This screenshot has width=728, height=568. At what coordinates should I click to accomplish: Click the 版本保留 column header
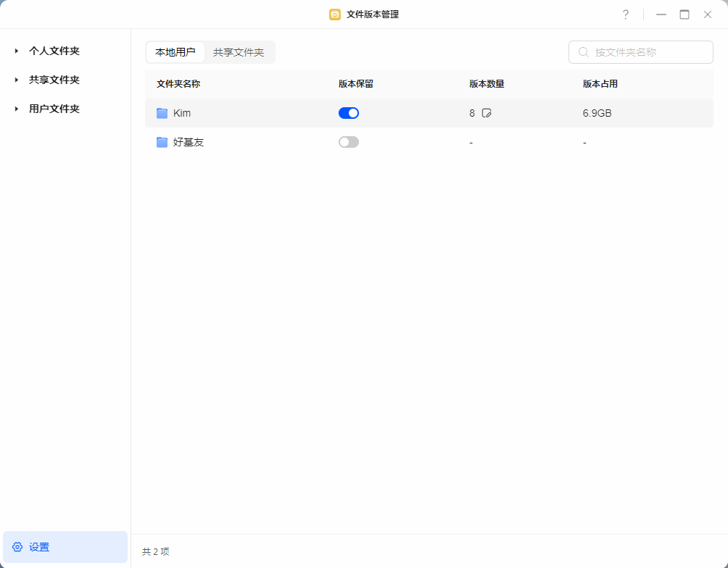coord(356,84)
